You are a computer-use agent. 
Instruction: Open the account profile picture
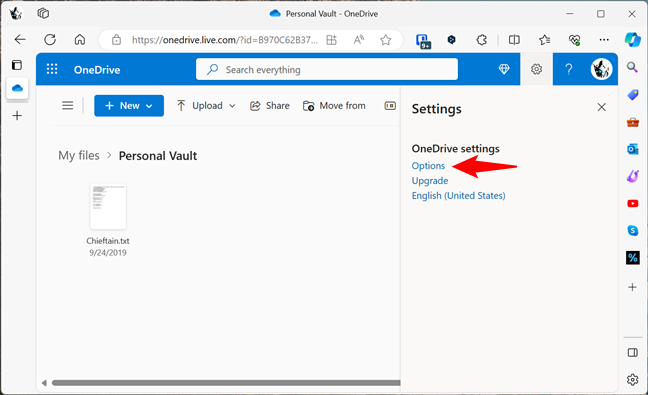pos(601,69)
